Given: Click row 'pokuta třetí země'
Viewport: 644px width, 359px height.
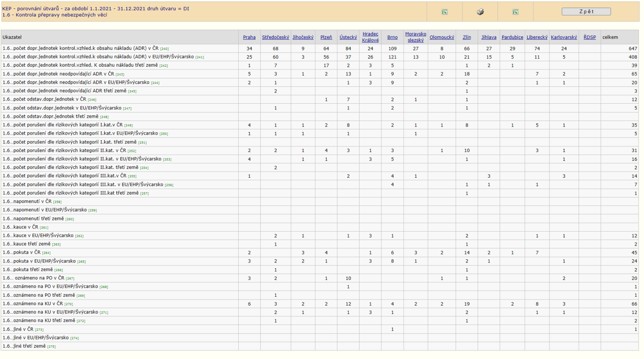Looking at the screenshot, I should (x=33, y=270).
